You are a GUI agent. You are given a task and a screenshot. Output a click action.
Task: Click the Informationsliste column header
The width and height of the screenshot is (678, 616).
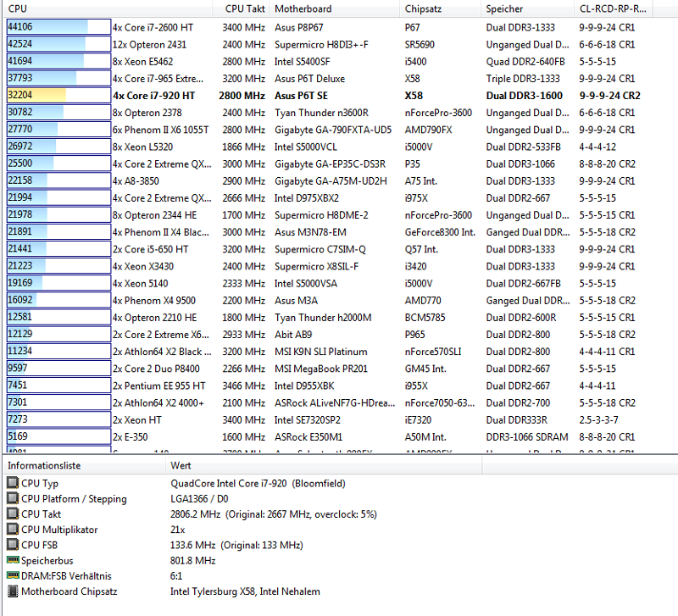click(84, 465)
